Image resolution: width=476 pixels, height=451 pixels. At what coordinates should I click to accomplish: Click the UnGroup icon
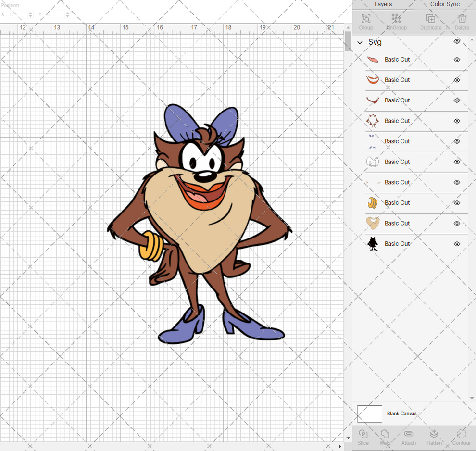pyautogui.click(x=397, y=19)
